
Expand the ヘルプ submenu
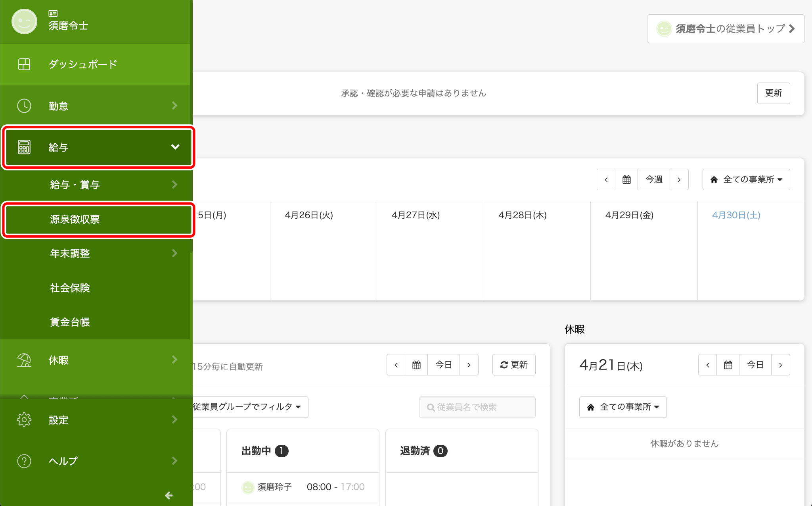pos(174,461)
